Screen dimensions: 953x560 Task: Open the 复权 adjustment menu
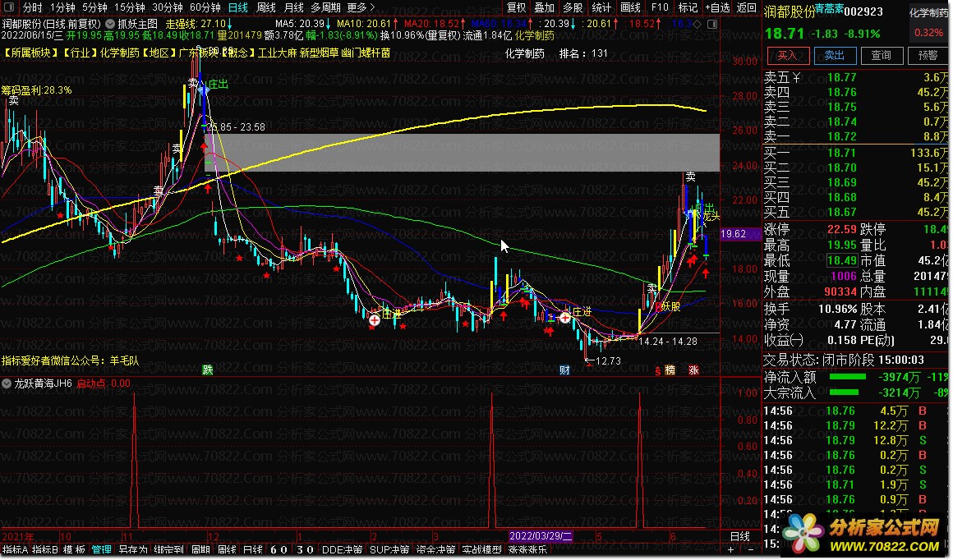point(517,7)
